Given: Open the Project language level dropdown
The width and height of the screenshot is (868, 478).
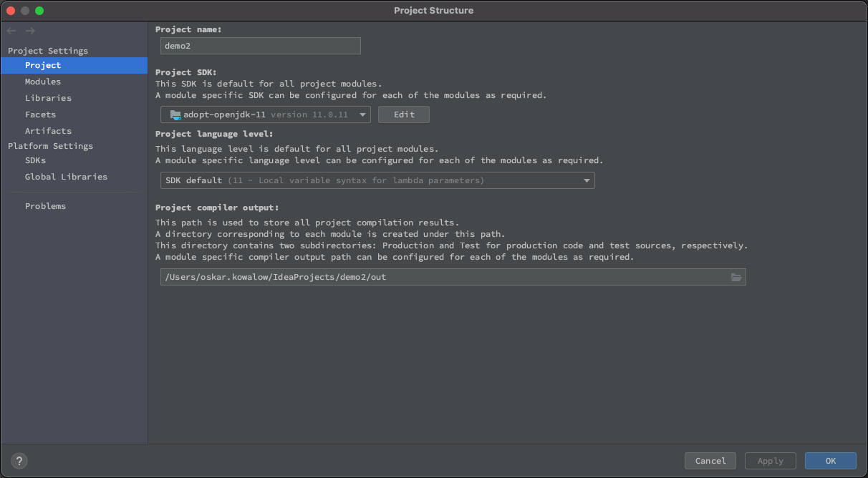Looking at the screenshot, I should (x=587, y=180).
